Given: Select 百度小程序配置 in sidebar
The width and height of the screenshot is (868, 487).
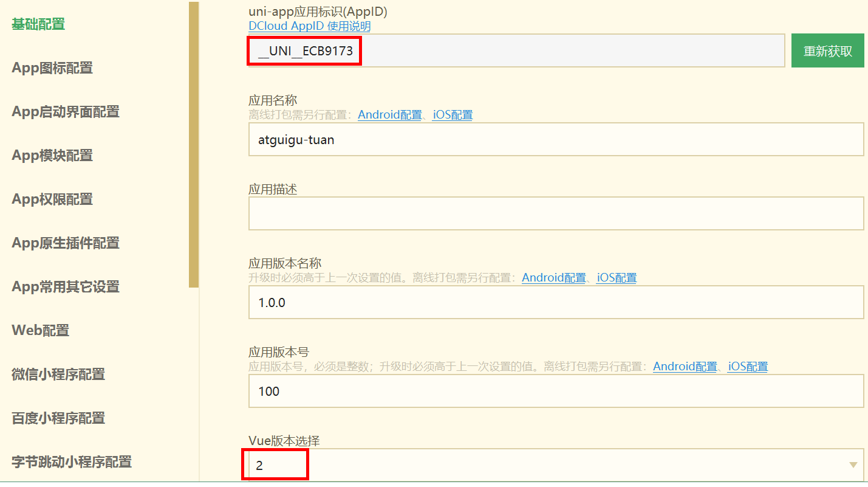Looking at the screenshot, I should (x=58, y=418).
